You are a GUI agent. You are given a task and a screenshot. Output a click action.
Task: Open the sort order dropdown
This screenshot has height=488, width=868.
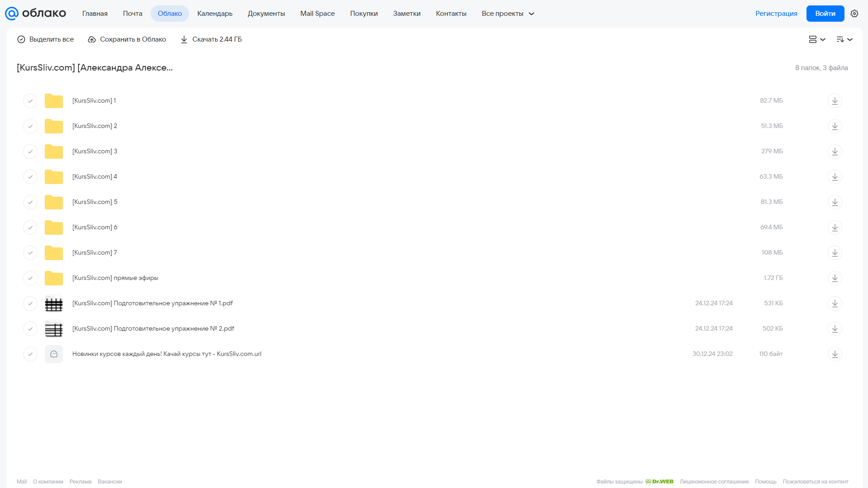(844, 39)
